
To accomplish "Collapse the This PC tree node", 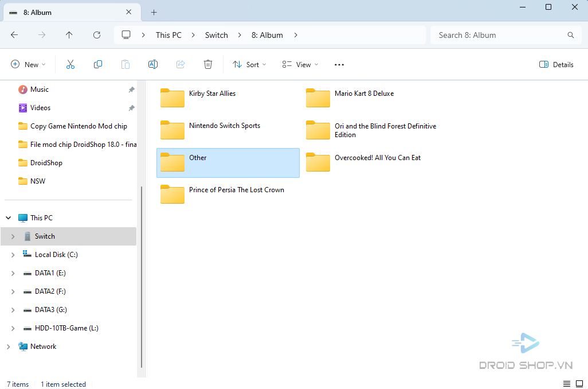I will click(x=8, y=218).
